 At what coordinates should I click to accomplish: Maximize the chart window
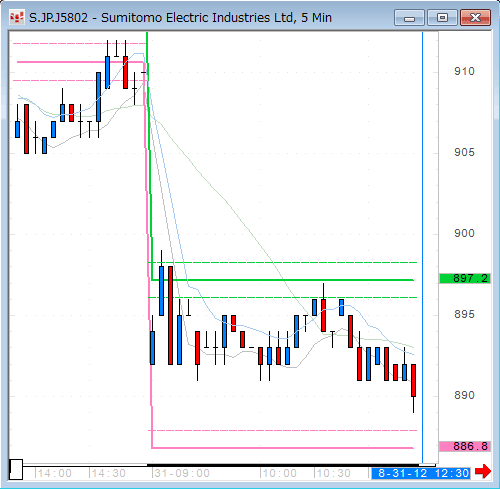click(x=442, y=18)
